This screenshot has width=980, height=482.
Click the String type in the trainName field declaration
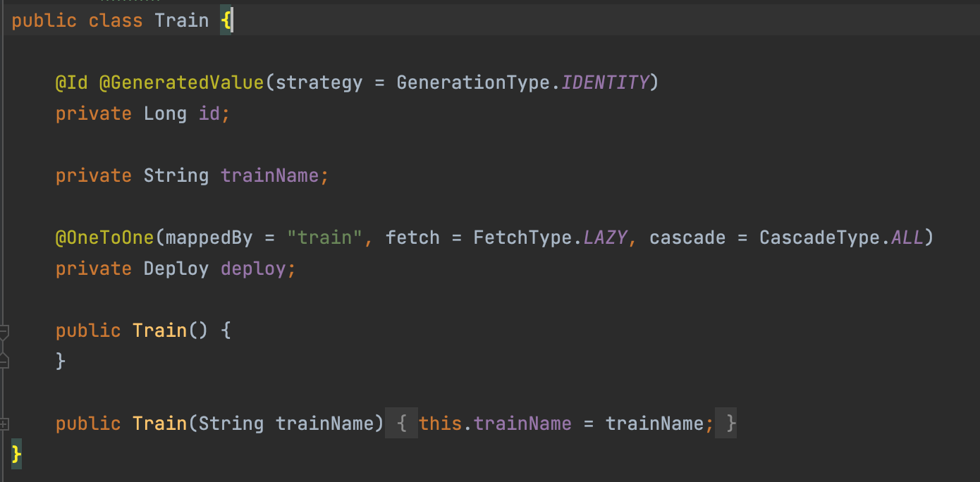pos(176,175)
